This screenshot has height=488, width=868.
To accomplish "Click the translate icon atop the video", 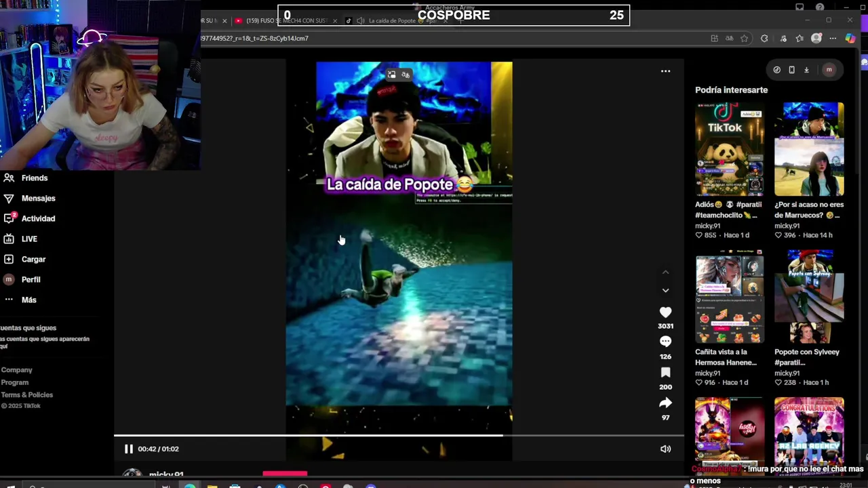I will click(x=406, y=75).
